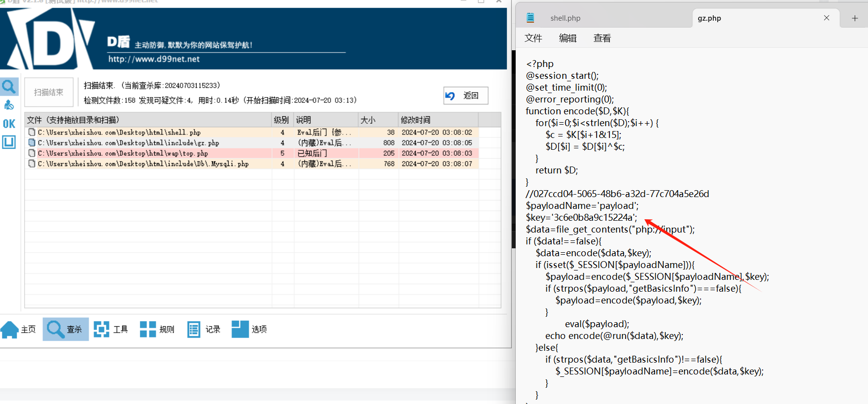Click the user icon in D盾 left sidebar
The width and height of the screenshot is (868, 404).
coord(9,105)
